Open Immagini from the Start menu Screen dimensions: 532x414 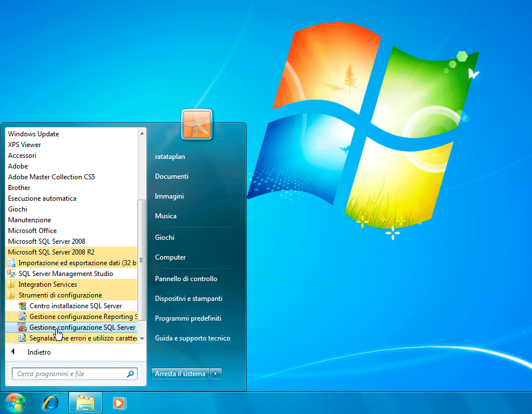click(x=169, y=196)
